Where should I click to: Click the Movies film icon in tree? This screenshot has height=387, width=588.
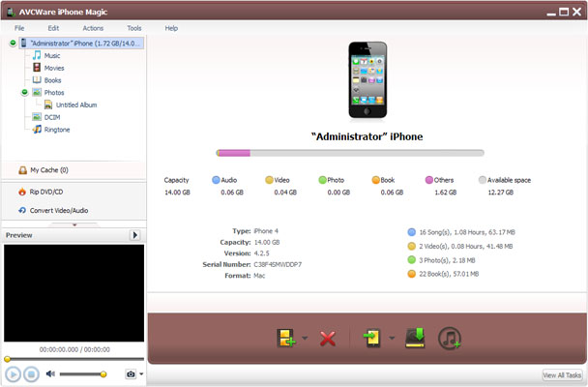(x=37, y=68)
